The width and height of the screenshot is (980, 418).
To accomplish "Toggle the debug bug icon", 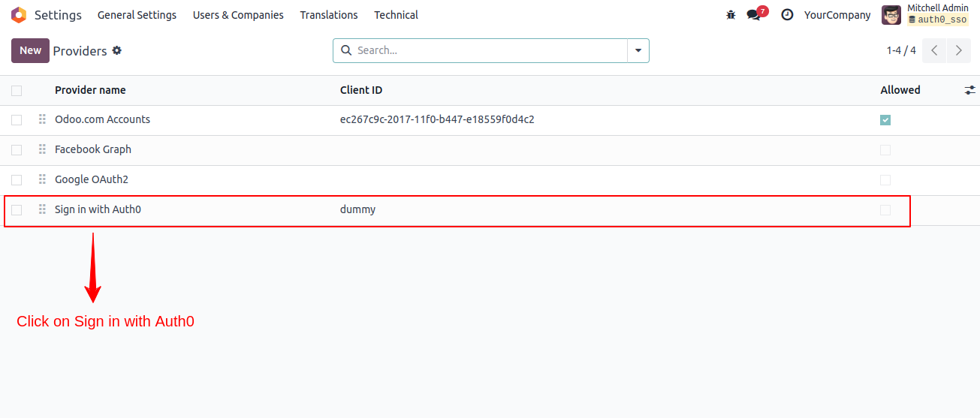I will 731,15.
